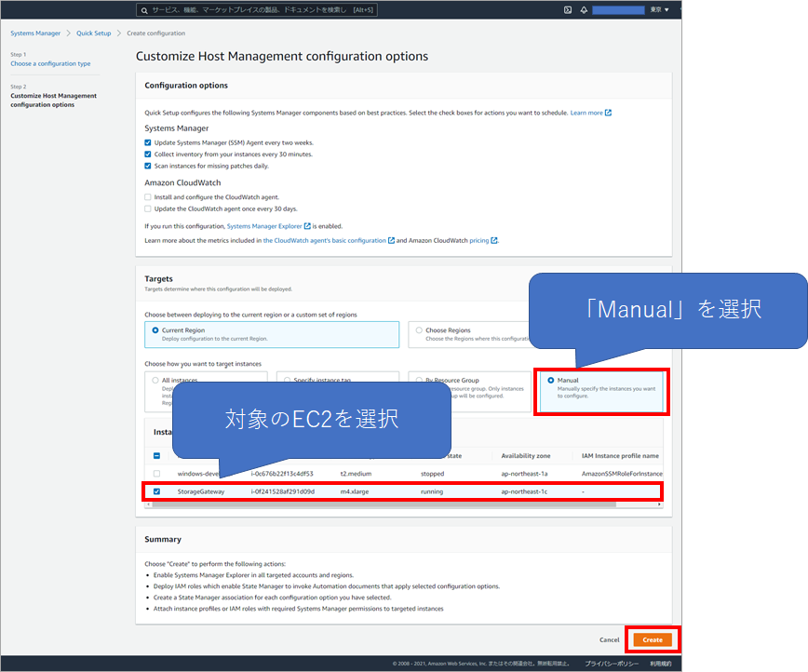Viewport: 808px width, 672px height.
Task: Click the IAM Instance profile name column header
Action: click(620, 456)
